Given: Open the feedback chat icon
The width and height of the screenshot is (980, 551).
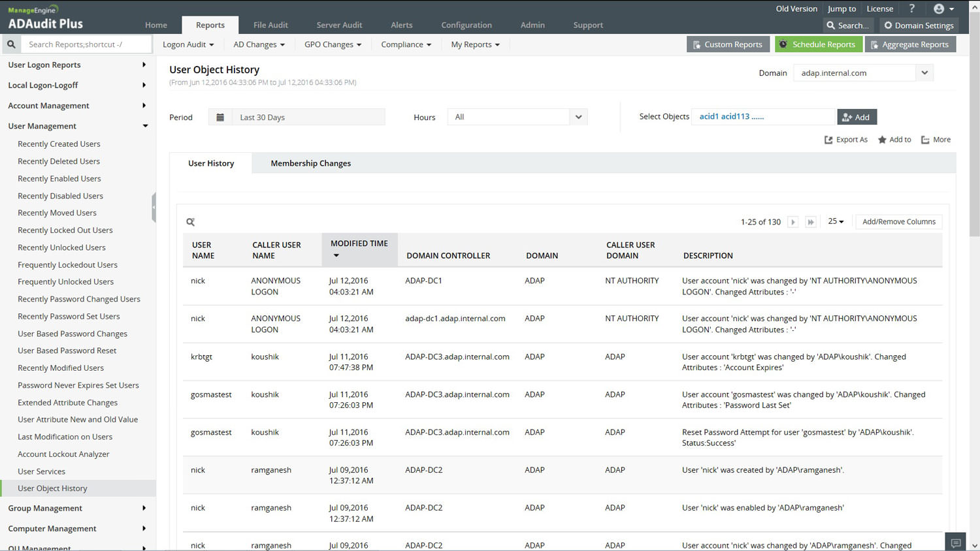Looking at the screenshot, I should 955,543.
